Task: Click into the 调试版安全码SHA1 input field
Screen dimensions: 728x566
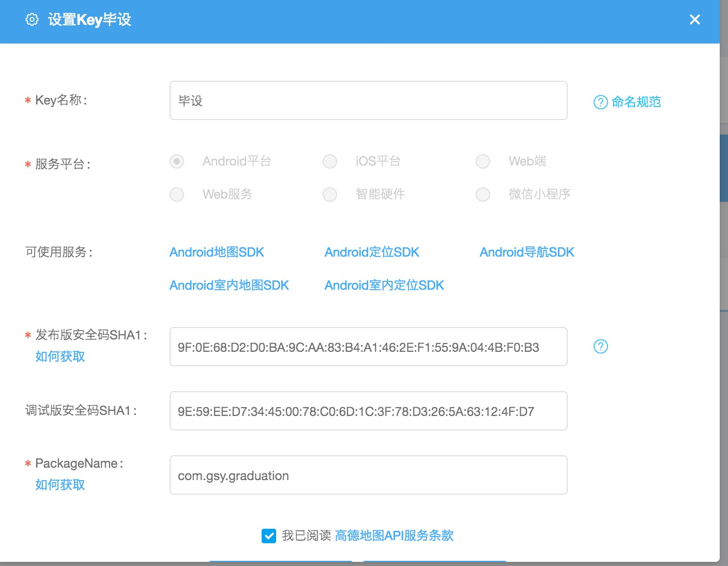Action: [x=369, y=411]
